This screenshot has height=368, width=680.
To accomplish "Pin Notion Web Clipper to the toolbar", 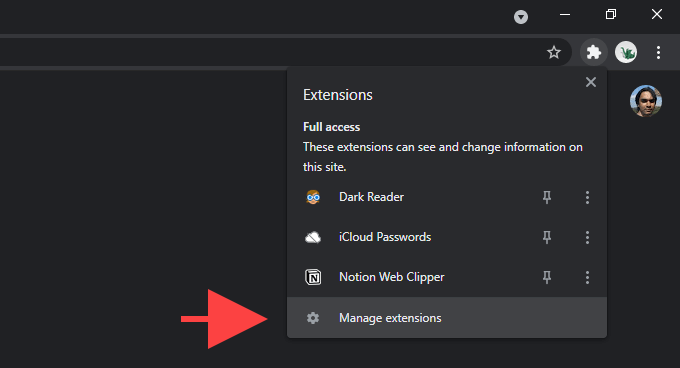I will pyautogui.click(x=547, y=277).
